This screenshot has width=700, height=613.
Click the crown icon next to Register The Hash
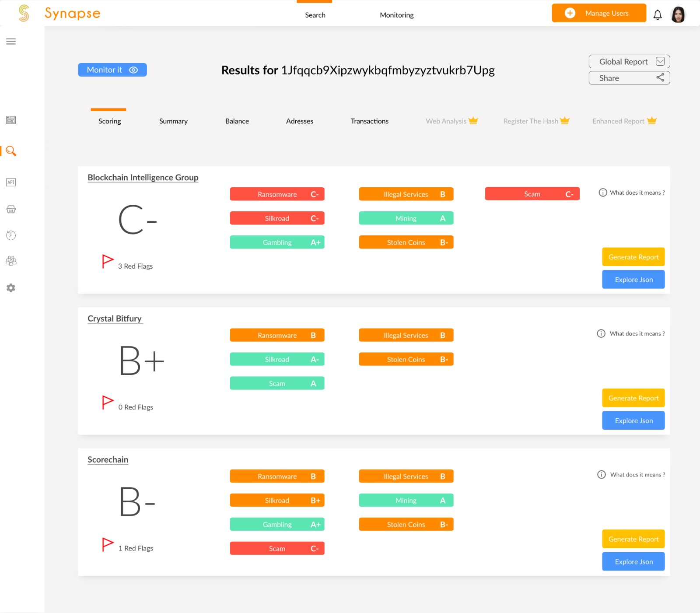[565, 120]
